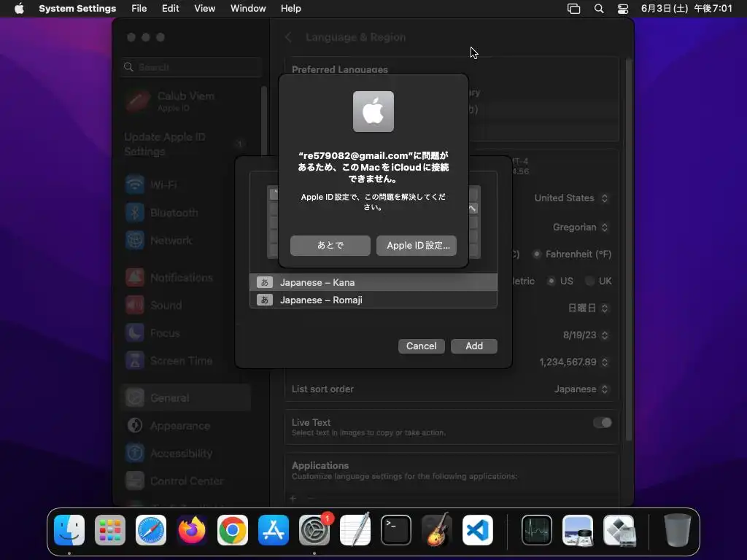Open number format 1,234,567.89 dropdown
This screenshot has width=747, height=560.
(573, 362)
